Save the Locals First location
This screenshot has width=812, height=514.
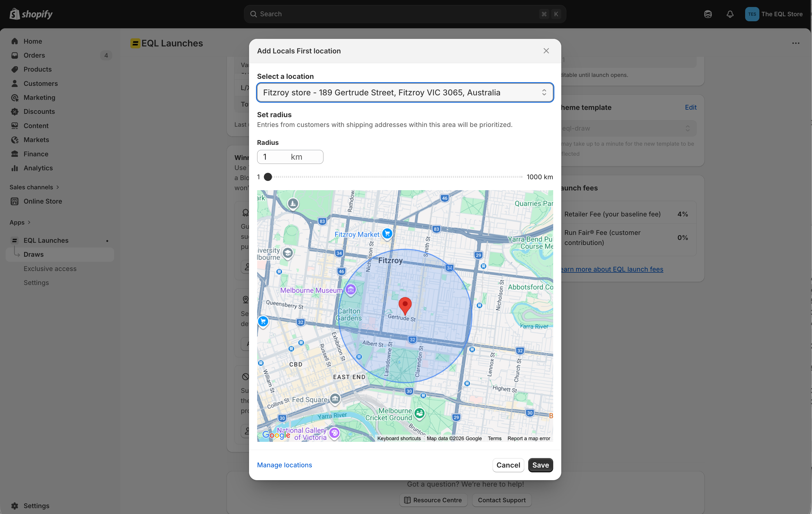pyautogui.click(x=541, y=465)
